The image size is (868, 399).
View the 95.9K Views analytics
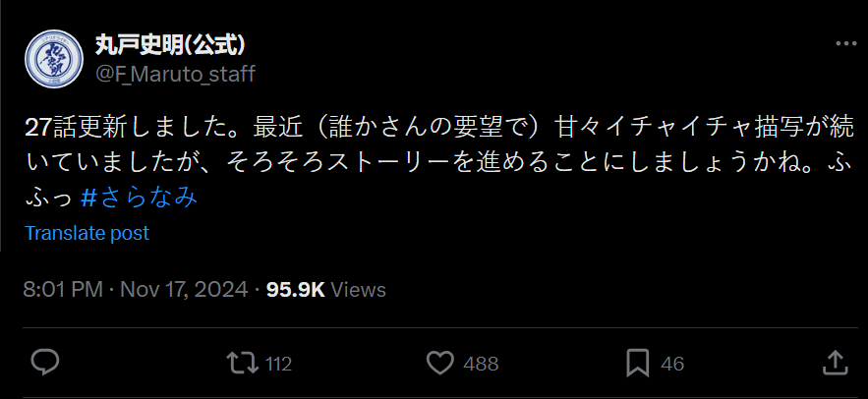[326, 290]
